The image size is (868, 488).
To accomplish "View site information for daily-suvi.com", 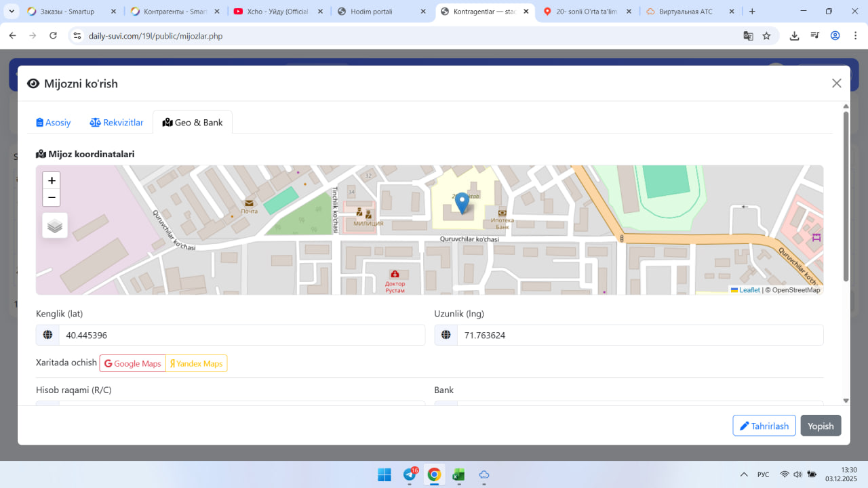I will (77, 36).
